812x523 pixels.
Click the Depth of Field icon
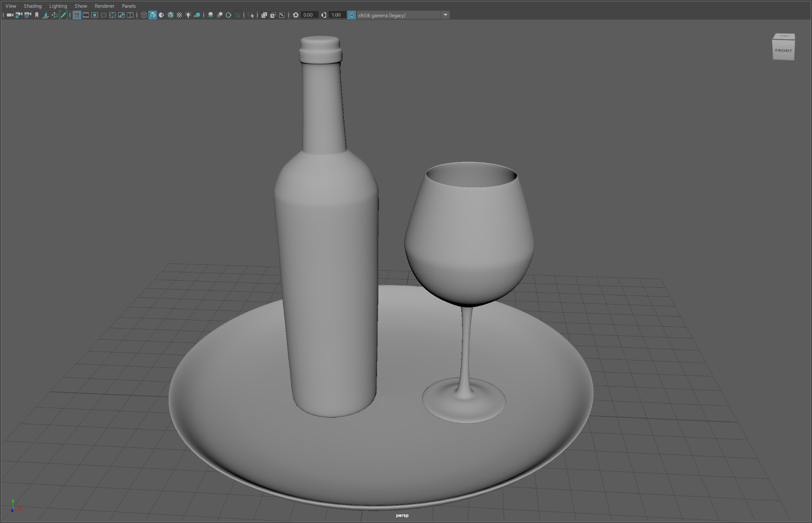[x=237, y=15]
